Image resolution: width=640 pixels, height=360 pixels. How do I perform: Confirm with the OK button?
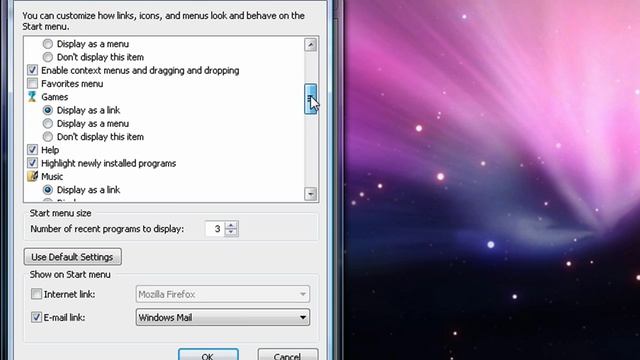[x=208, y=355]
